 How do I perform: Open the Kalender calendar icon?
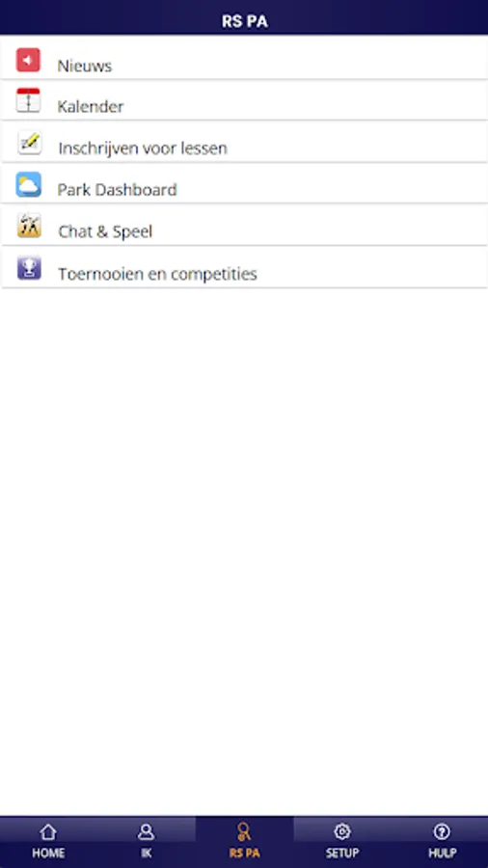pos(28,100)
